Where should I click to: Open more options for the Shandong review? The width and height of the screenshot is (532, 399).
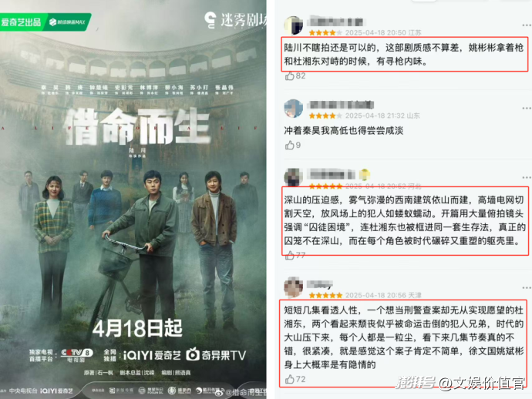pyautogui.click(x=527, y=108)
